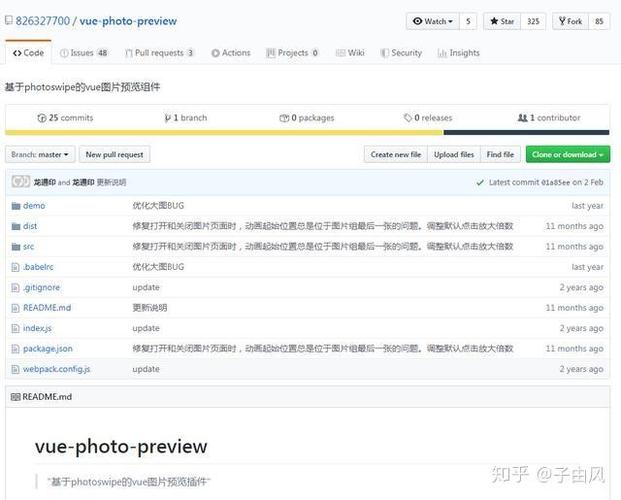
Task: Click the branch icon beside 1 branch
Action: click(x=168, y=118)
